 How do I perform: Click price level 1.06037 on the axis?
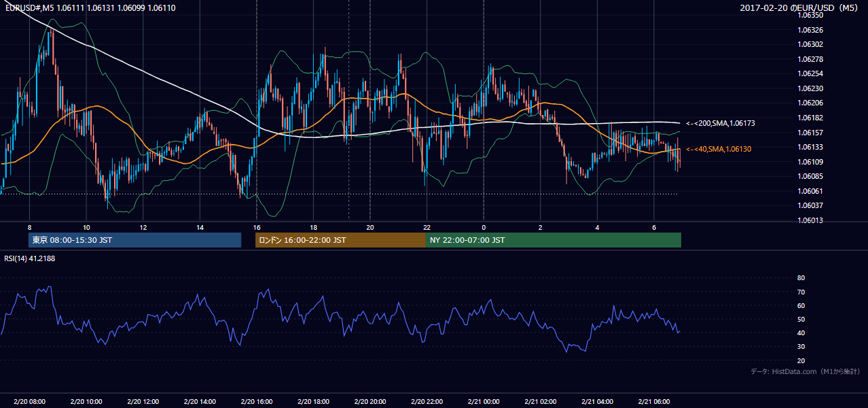click(x=810, y=205)
